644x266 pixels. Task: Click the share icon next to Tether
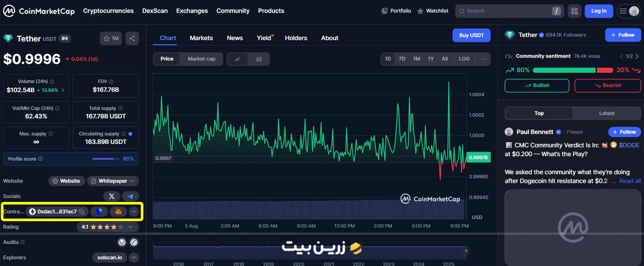click(132, 38)
